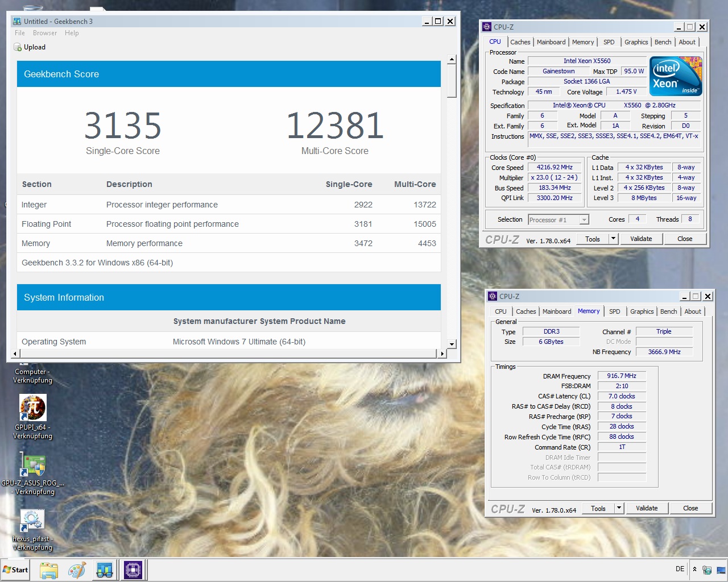Open Graphics tab in top CPU-Z window
Viewport: 728px width, 582px height.
click(x=636, y=42)
